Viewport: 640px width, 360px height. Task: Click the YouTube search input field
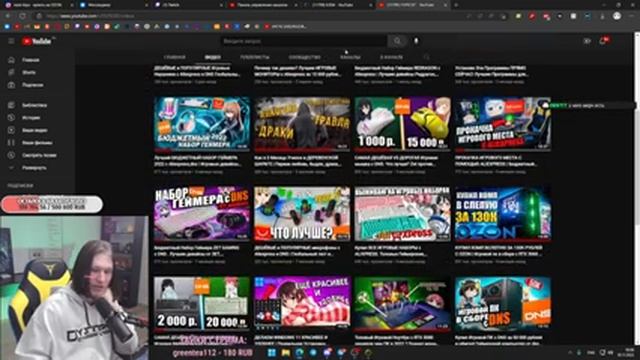coord(304,41)
